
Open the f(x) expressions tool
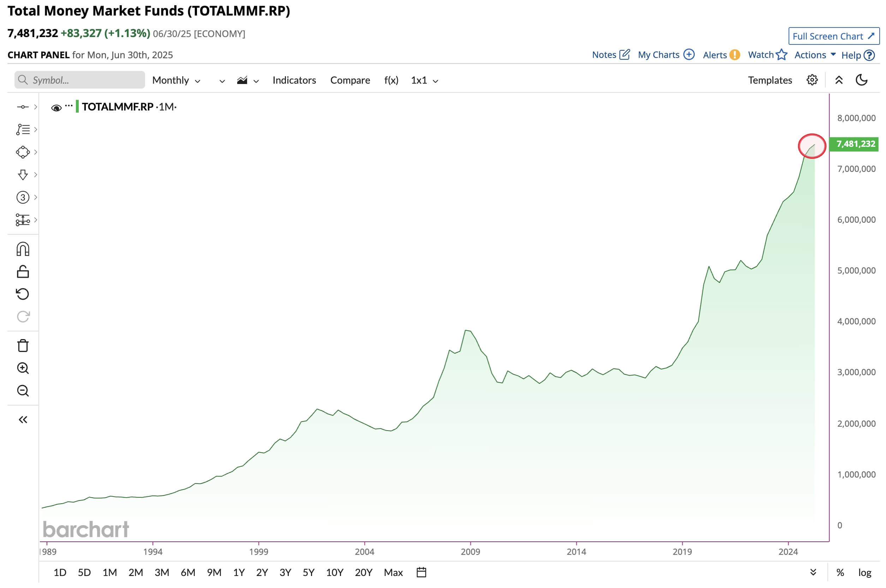[x=391, y=80]
